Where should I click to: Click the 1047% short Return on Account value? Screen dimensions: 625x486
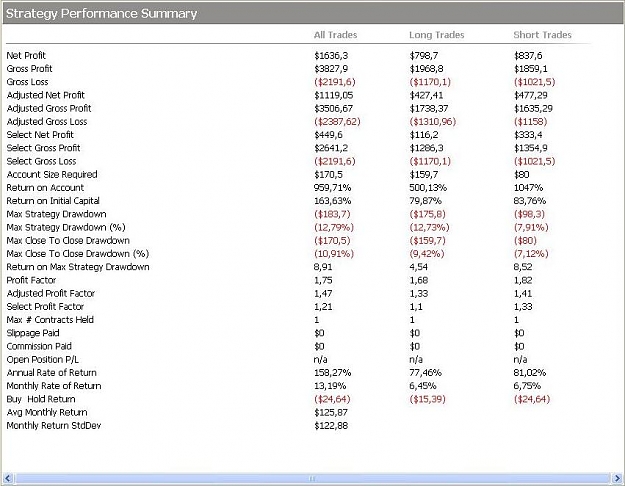click(x=529, y=187)
